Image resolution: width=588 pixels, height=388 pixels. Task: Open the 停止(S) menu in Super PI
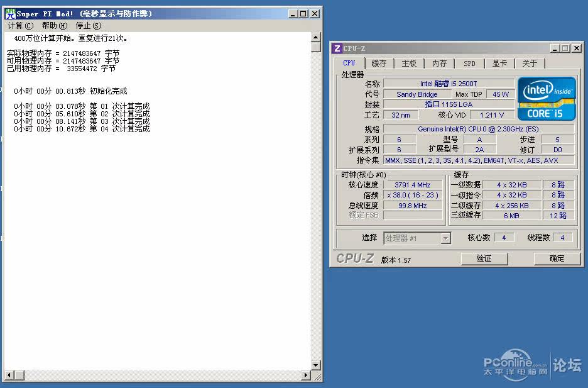pos(89,26)
